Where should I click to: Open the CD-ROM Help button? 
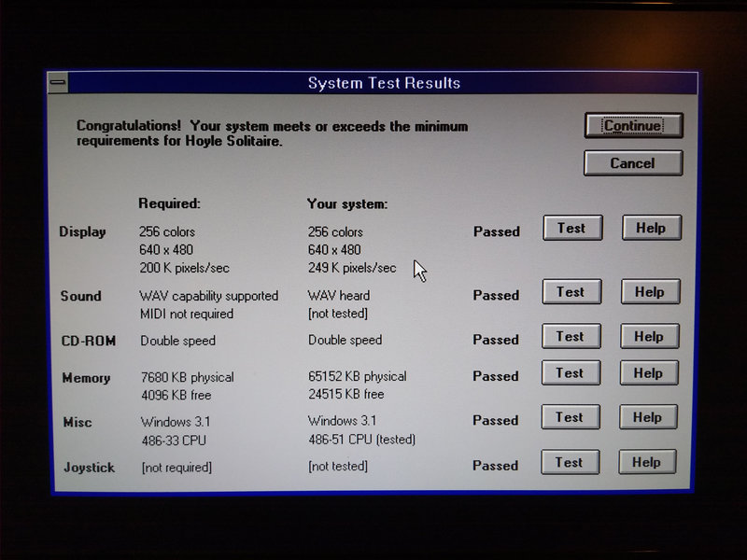point(649,337)
